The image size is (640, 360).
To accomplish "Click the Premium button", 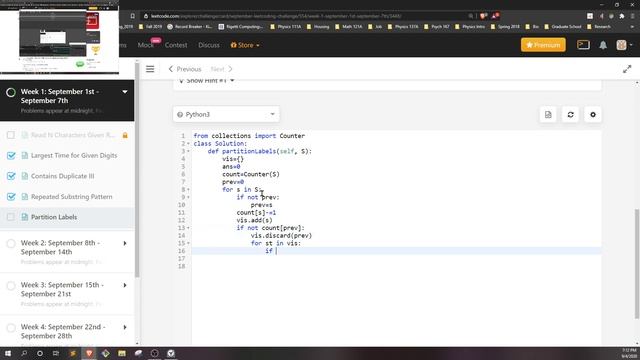I will (543, 45).
